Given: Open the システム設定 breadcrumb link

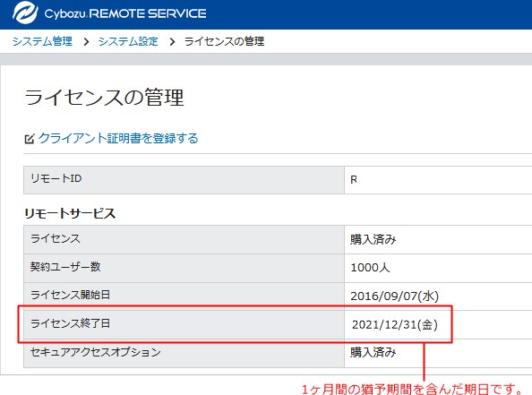Looking at the screenshot, I should coord(128,41).
